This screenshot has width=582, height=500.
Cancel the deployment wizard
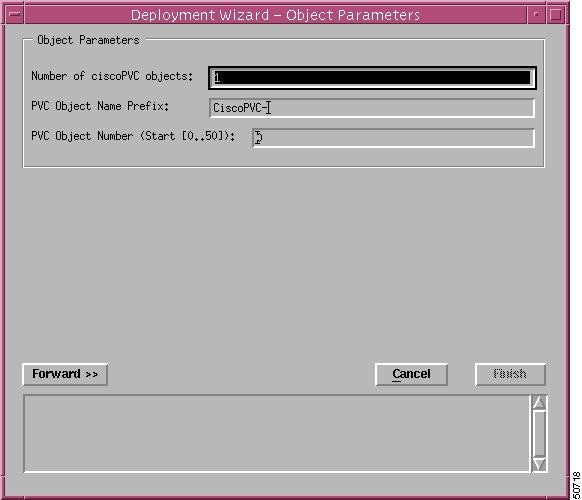[x=411, y=374]
